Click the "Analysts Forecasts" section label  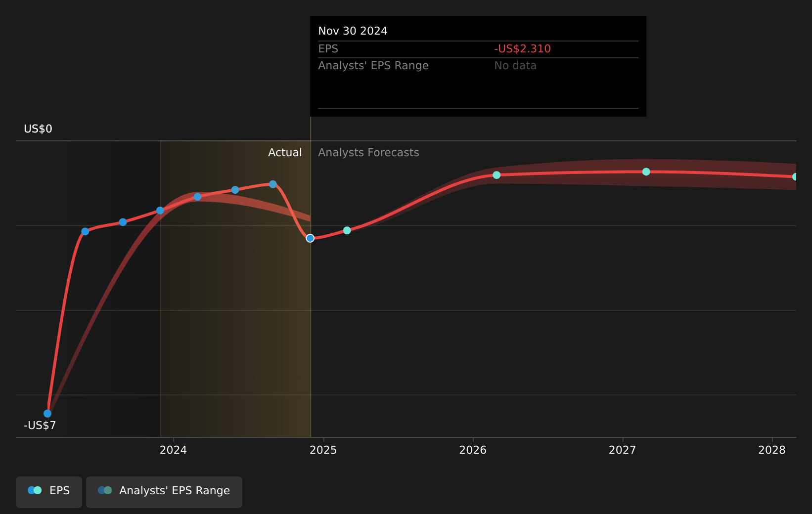point(368,153)
